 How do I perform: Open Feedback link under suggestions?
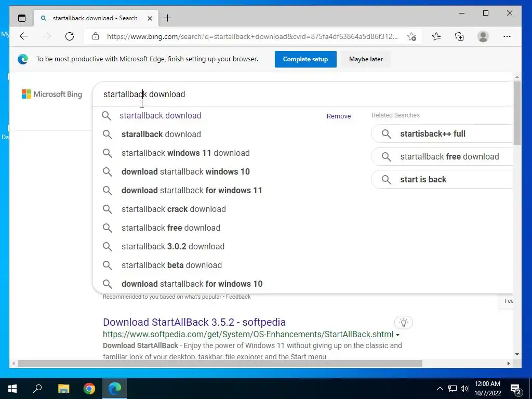click(238, 297)
